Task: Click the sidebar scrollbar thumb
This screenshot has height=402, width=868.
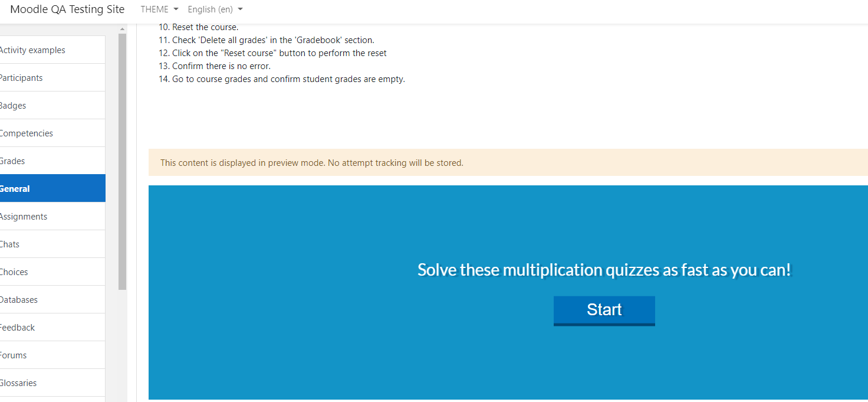Action: [x=123, y=162]
